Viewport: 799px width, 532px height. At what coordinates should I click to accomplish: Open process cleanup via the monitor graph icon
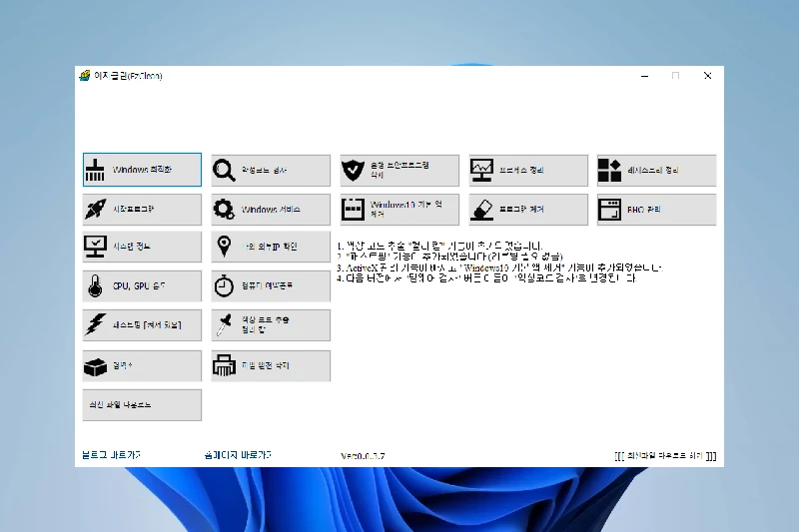(x=482, y=171)
